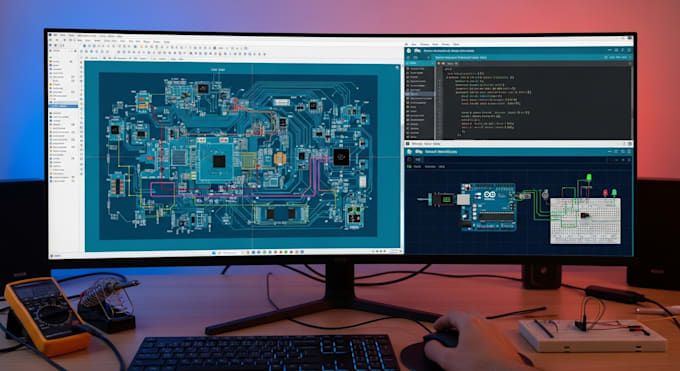This screenshot has height=371, width=680.
Task: Select the highlighted file in code editor sidebar
Action: pyautogui.click(x=420, y=94)
